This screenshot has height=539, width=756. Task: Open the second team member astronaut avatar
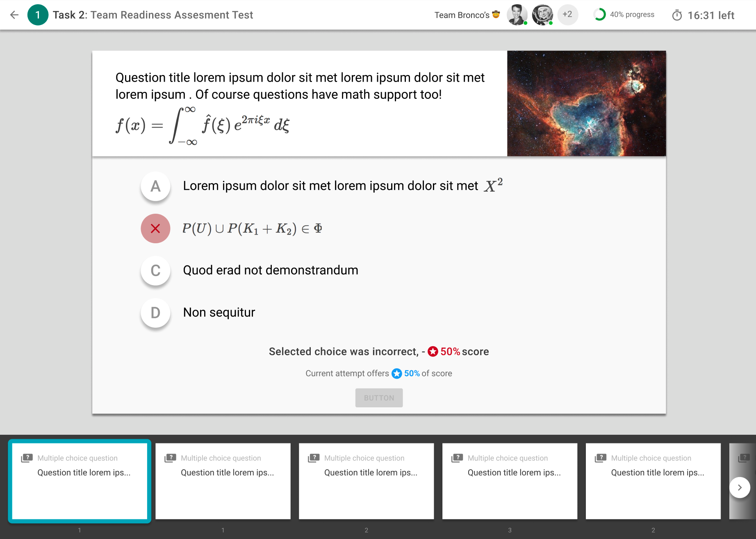click(x=542, y=15)
